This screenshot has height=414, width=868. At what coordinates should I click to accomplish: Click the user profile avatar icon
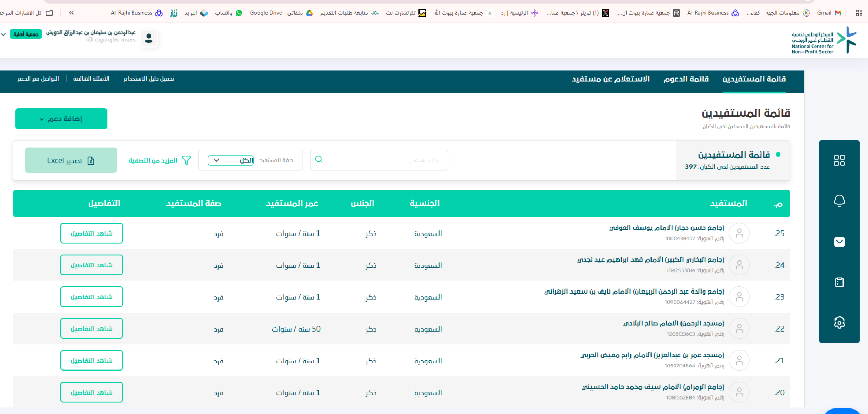[149, 38]
